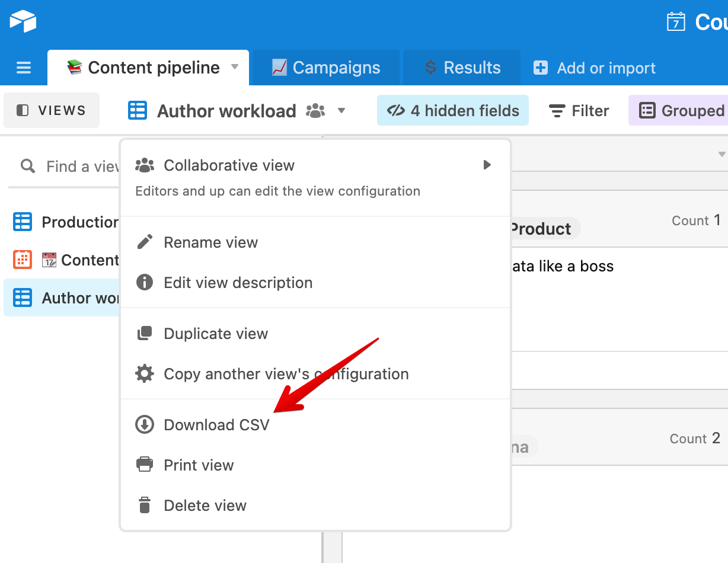
Task: Click the Airtable logo
Action: tap(22, 21)
